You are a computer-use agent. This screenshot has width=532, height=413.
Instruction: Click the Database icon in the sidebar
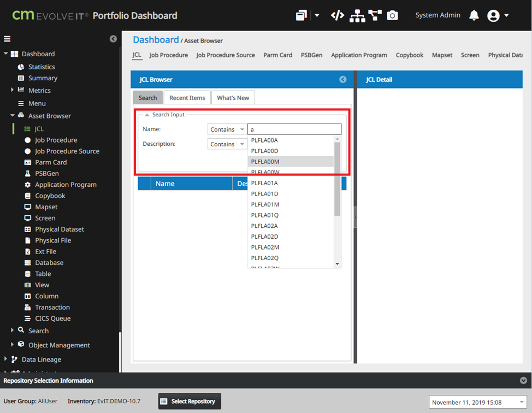(27, 263)
